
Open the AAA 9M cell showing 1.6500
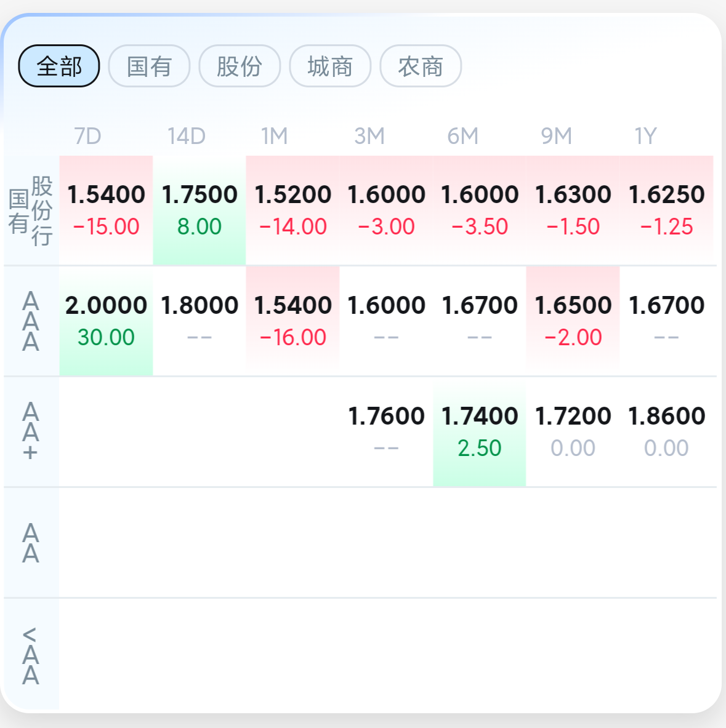573,321
